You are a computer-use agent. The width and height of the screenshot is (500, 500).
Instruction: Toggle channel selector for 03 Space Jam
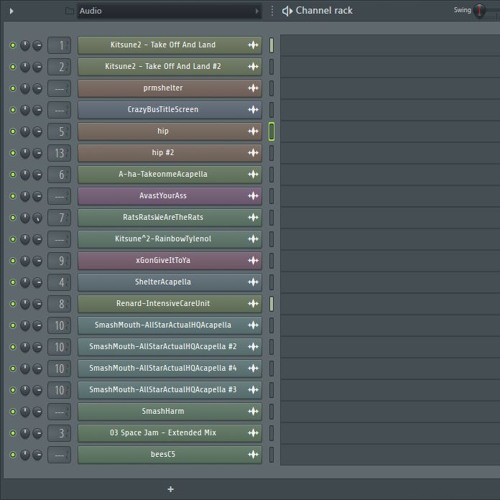coord(271,433)
